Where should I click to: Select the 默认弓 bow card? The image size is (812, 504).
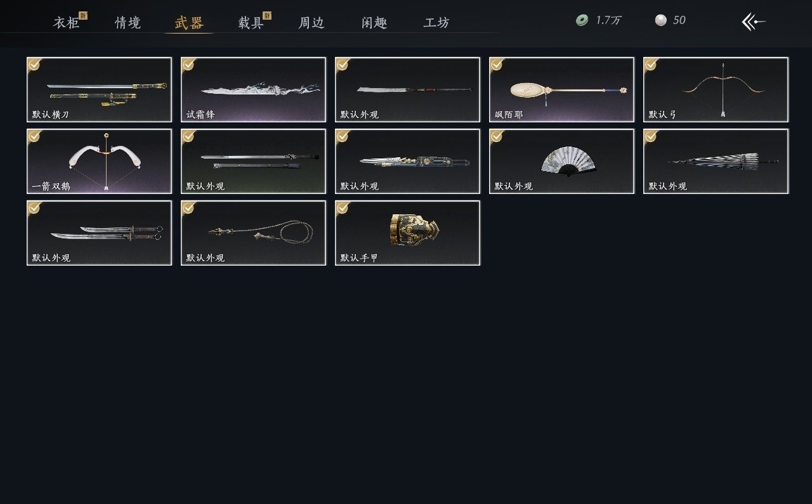pyautogui.click(x=716, y=89)
